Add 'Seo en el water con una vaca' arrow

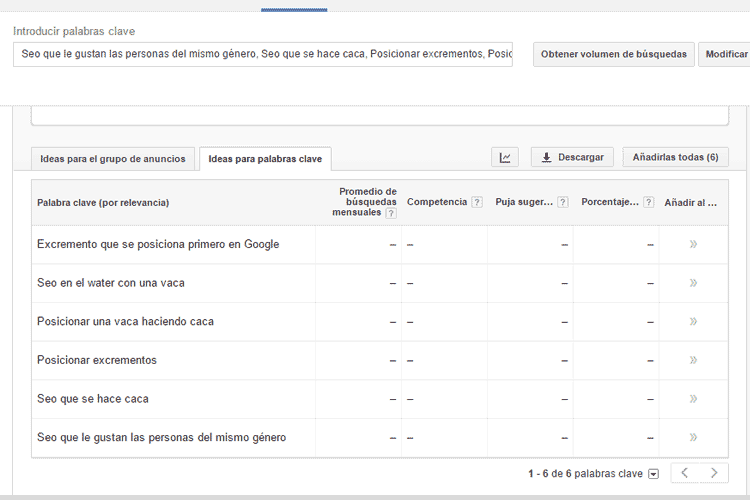tap(693, 283)
